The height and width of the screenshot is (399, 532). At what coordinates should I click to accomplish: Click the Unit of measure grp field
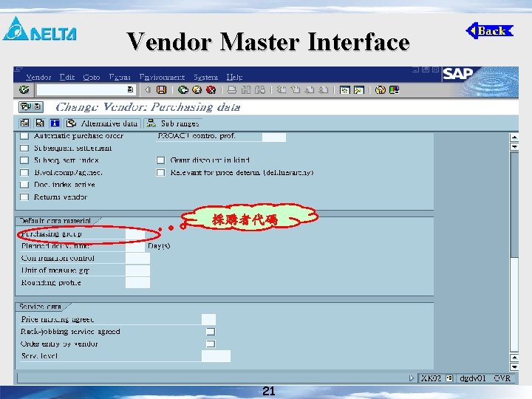pyautogui.click(x=137, y=270)
